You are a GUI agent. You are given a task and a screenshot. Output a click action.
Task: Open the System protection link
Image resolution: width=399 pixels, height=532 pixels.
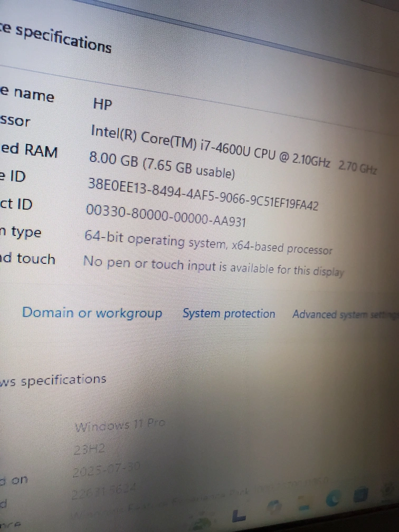click(x=229, y=313)
